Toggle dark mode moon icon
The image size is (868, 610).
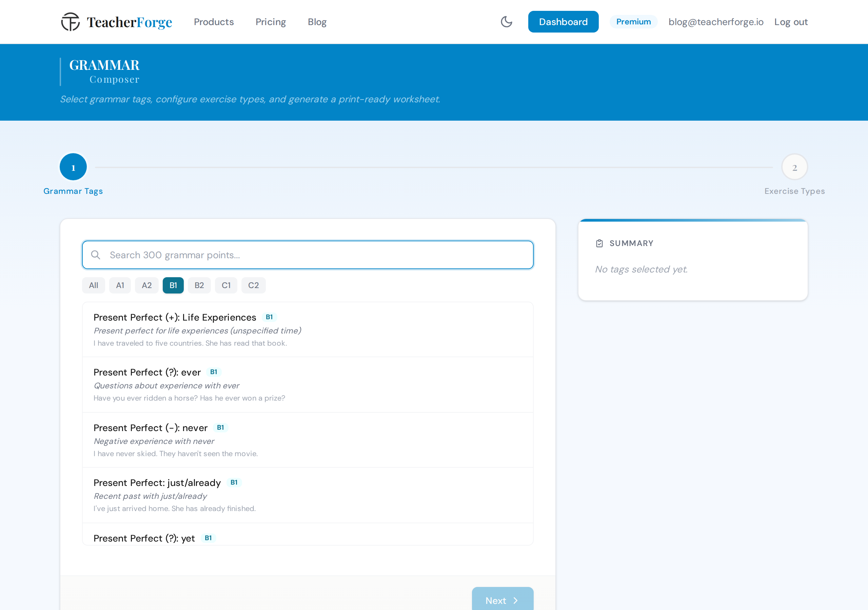click(x=506, y=22)
